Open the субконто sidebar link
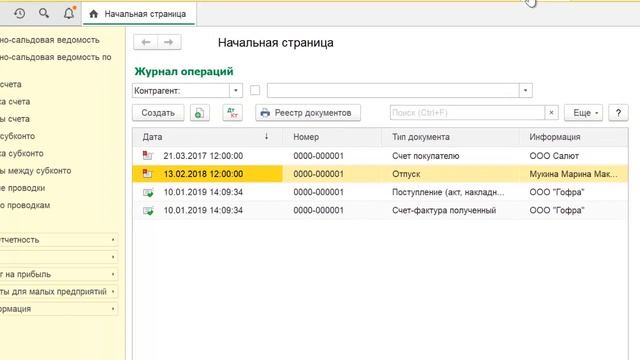This screenshot has width=640, height=360. pyautogui.click(x=18, y=136)
